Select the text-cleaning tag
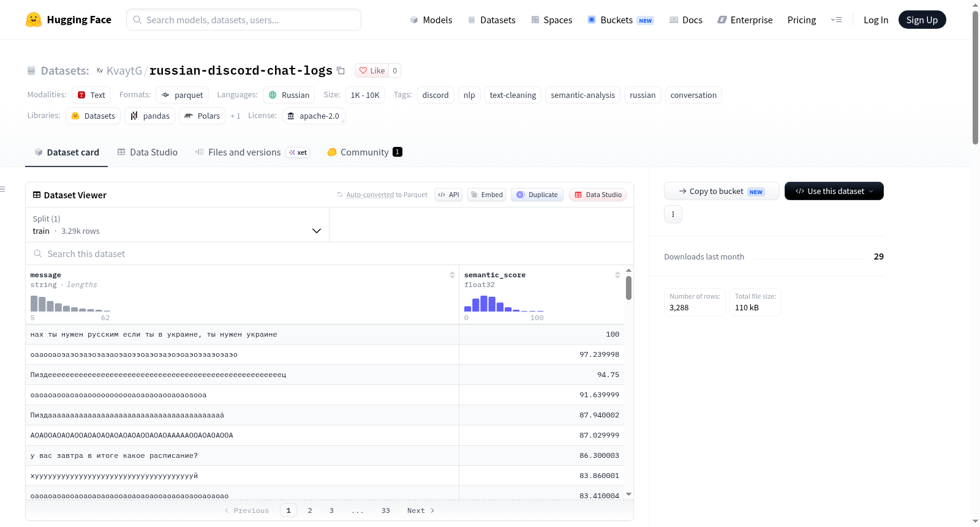The width and height of the screenshot is (980, 527). pos(513,95)
